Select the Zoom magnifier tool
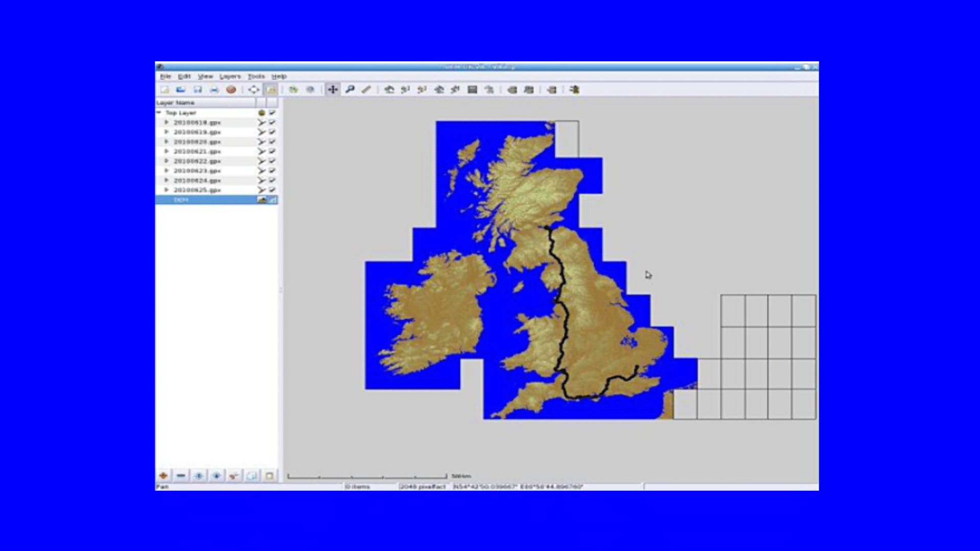Image resolution: width=980 pixels, height=551 pixels. (350, 90)
